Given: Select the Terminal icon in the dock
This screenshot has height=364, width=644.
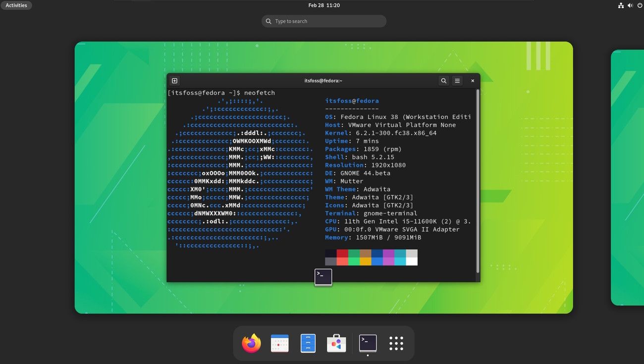Looking at the screenshot, I should [367, 343].
